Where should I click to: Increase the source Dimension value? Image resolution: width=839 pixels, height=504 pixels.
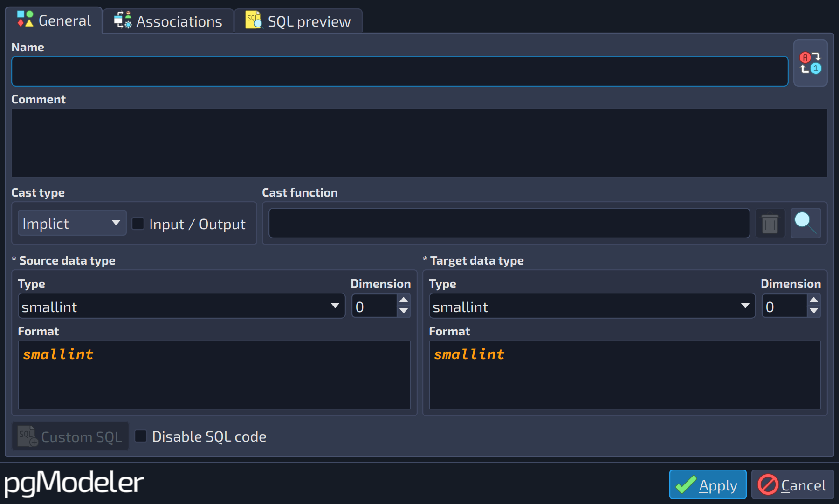pyautogui.click(x=404, y=300)
